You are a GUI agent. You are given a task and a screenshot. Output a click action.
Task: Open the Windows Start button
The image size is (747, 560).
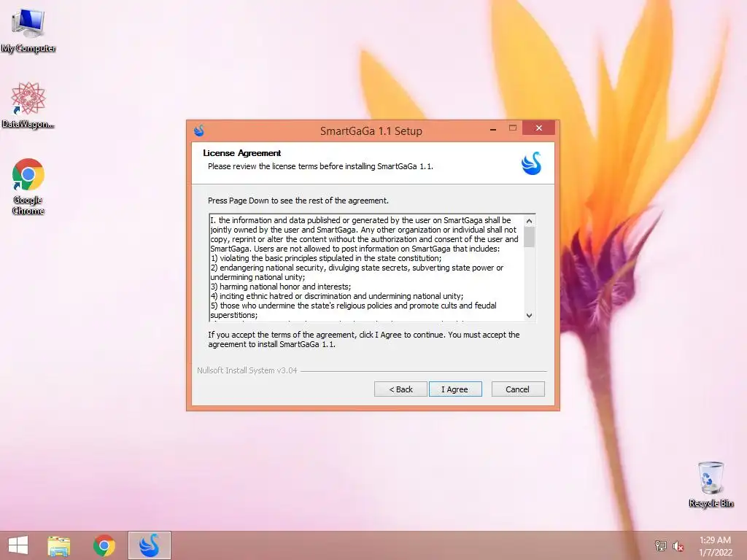pyautogui.click(x=18, y=545)
